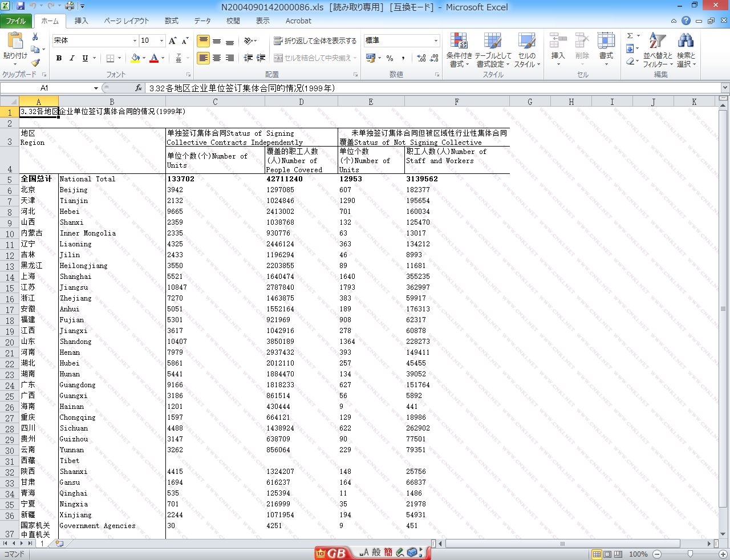Click AutoSum sigma icon
This screenshot has width=730, height=560.
[x=630, y=36]
